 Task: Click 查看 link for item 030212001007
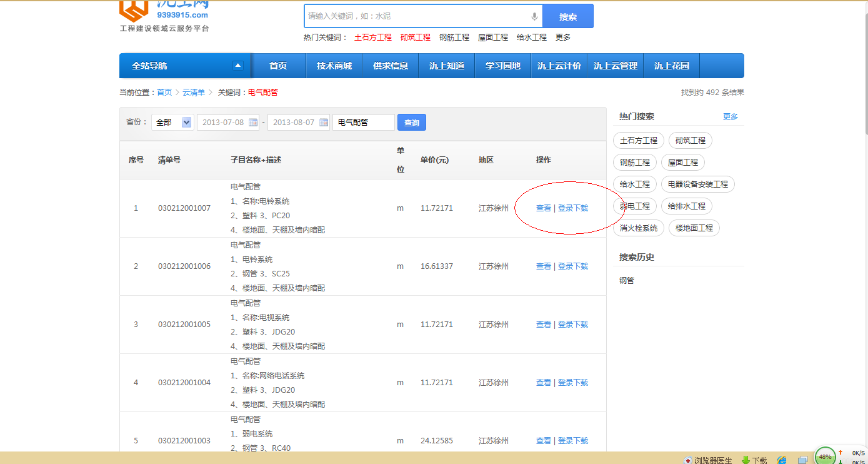tap(544, 208)
